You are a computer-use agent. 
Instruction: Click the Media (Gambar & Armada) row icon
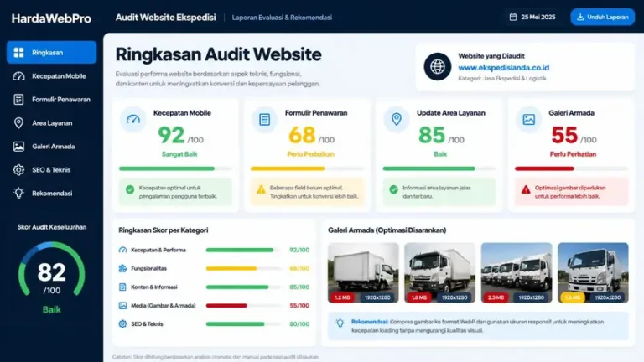pos(122,305)
